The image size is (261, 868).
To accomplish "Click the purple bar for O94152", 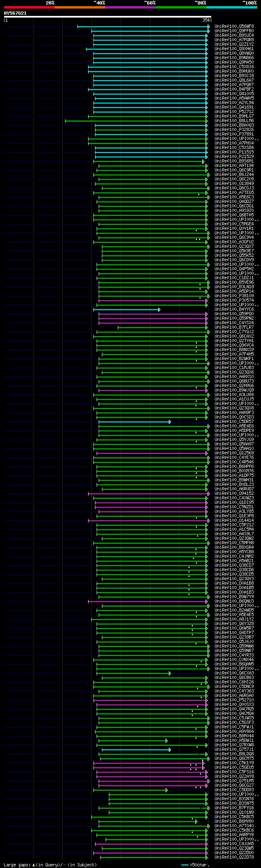I will tap(149, 494).
